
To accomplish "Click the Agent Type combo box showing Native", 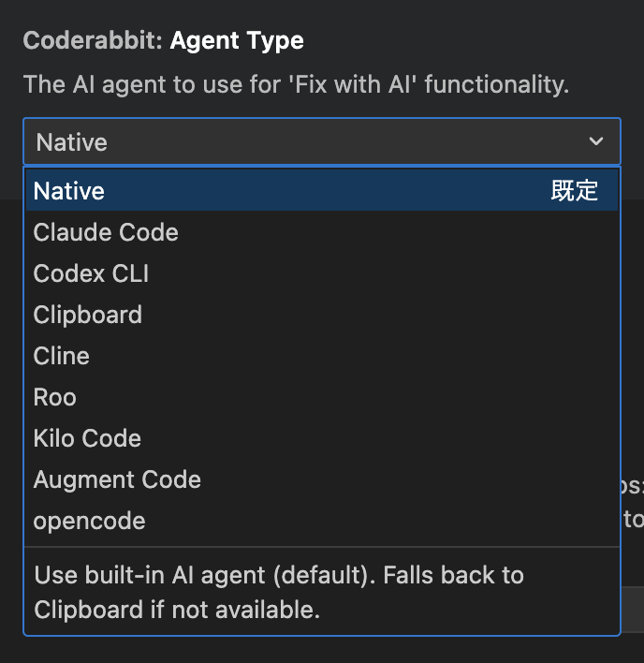I will 309,141.
